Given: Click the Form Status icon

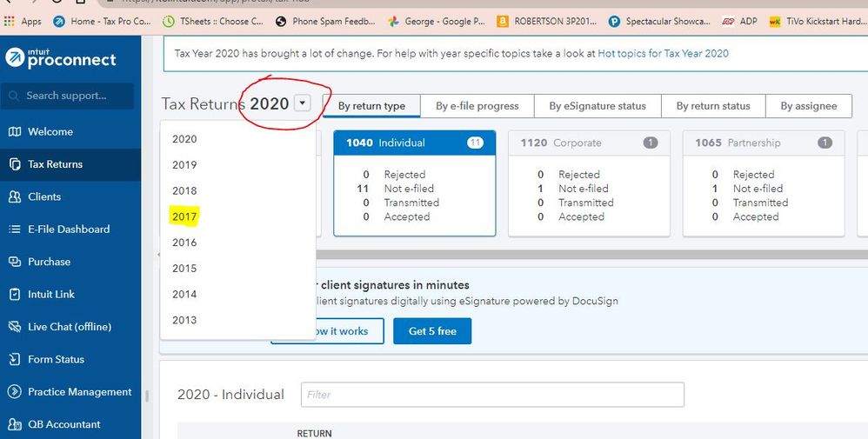Looking at the screenshot, I should [x=14, y=360].
